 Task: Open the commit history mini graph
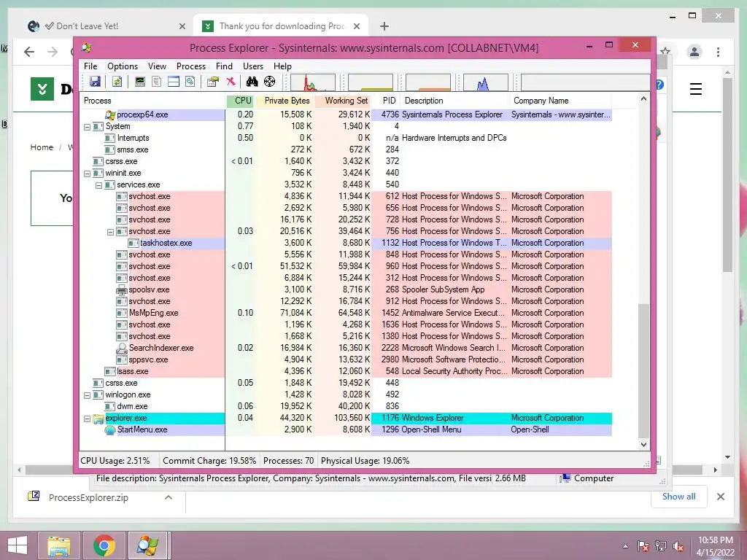tap(371, 82)
